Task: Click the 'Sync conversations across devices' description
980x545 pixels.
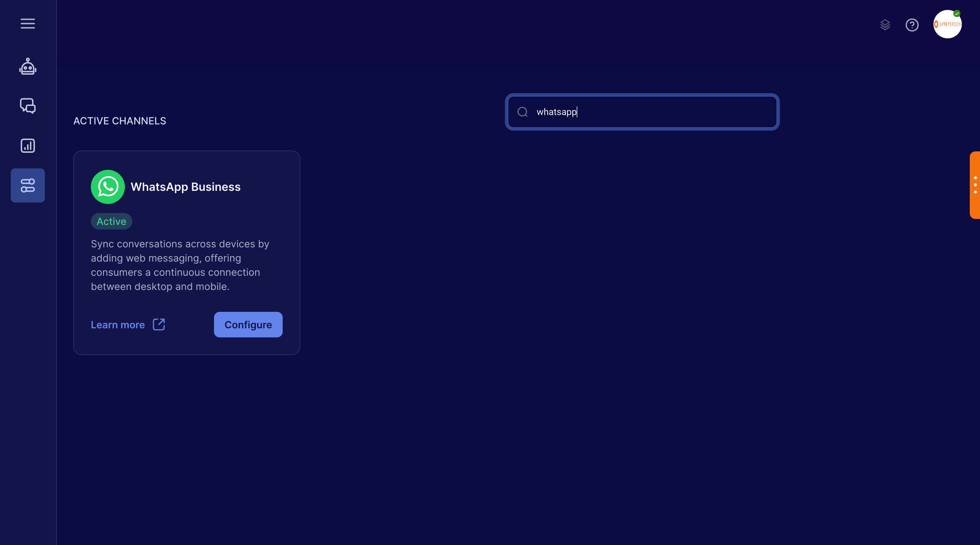Action: click(180, 265)
